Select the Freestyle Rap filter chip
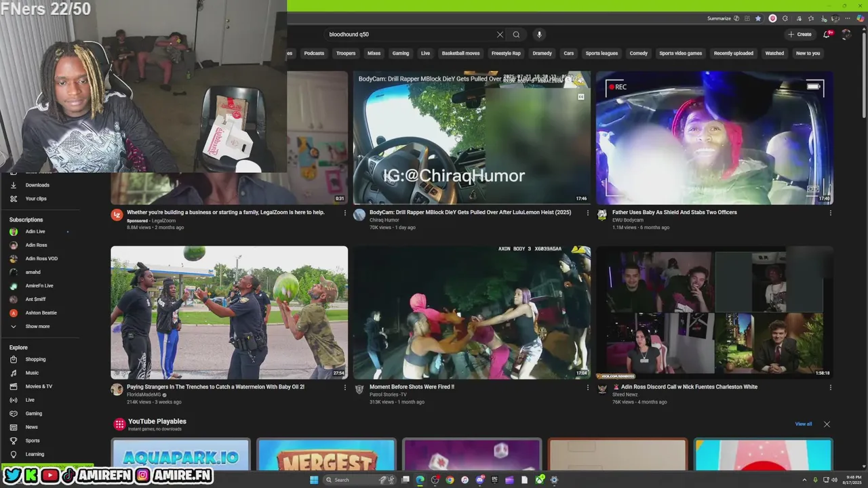Viewport: 868px width, 488px height. pos(506,53)
